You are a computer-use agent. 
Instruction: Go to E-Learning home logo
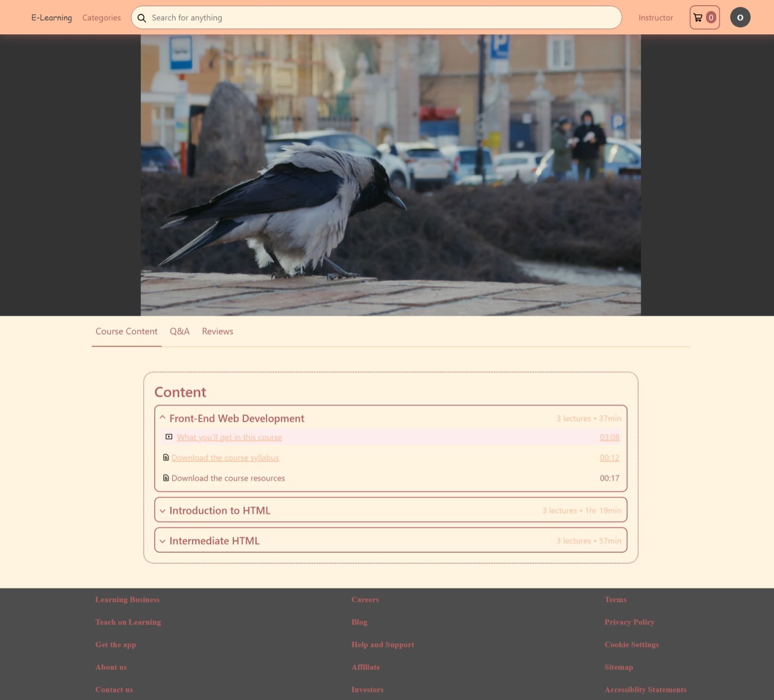(52, 18)
